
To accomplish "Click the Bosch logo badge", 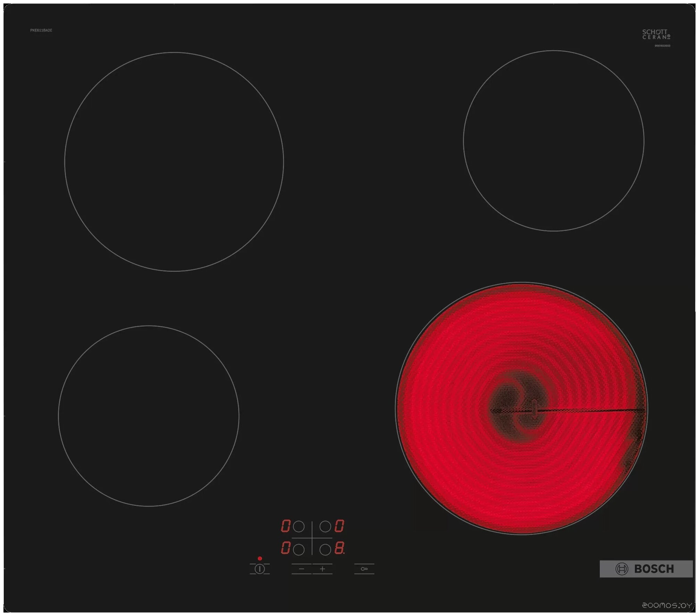I will [x=646, y=569].
